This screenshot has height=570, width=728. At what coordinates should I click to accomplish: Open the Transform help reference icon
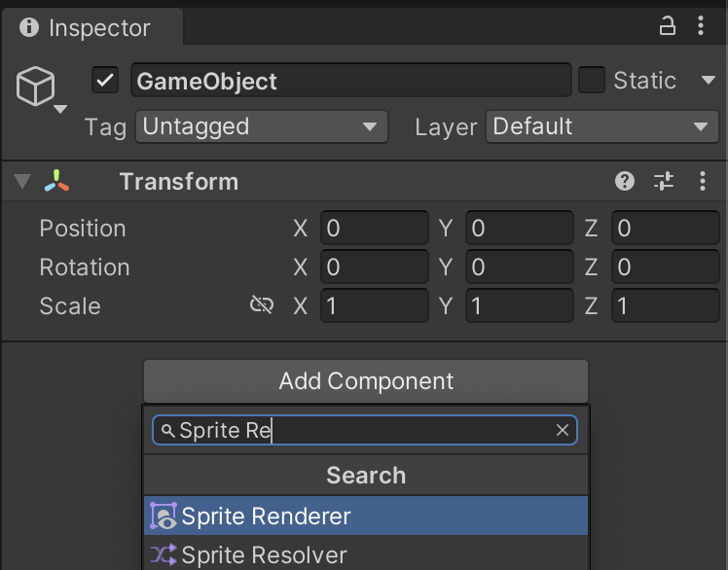click(625, 181)
